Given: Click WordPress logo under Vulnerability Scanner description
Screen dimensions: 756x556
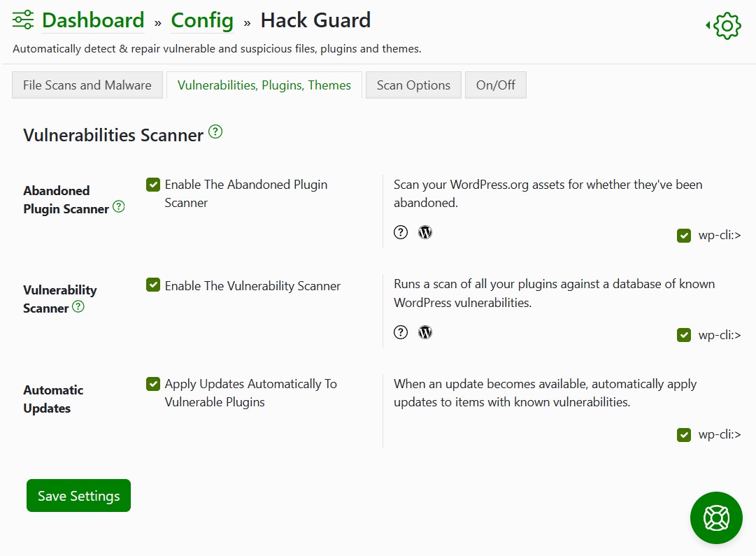Looking at the screenshot, I should tap(425, 332).
